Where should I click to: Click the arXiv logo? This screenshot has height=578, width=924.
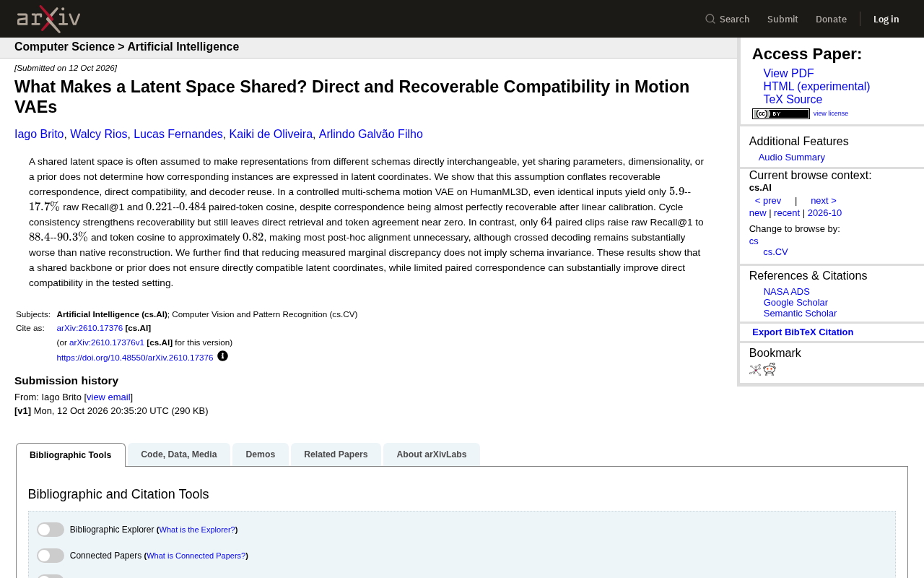click(x=48, y=19)
